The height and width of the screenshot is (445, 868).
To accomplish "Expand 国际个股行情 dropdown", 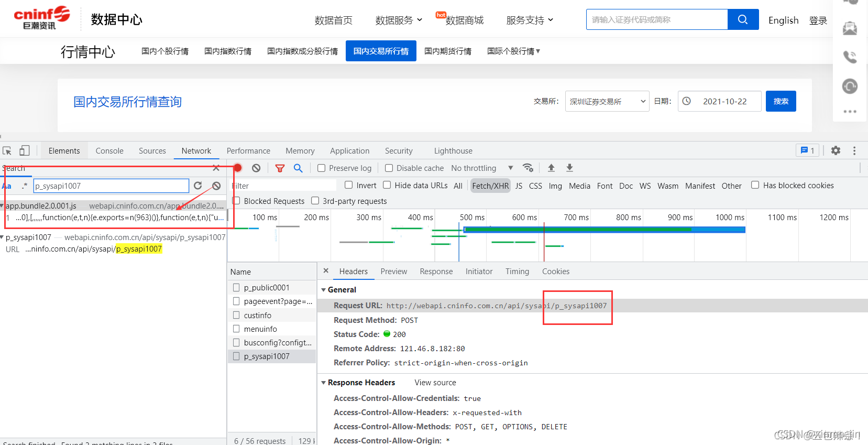I will click(x=513, y=51).
